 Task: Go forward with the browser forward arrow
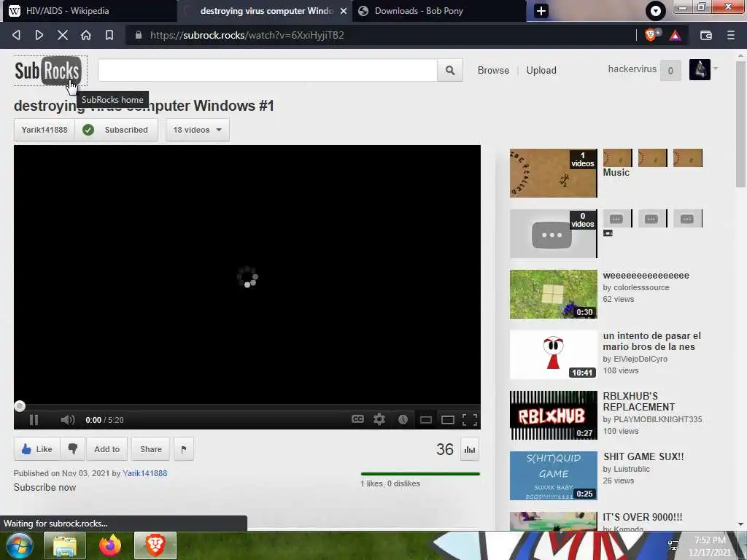[x=39, y=35]
